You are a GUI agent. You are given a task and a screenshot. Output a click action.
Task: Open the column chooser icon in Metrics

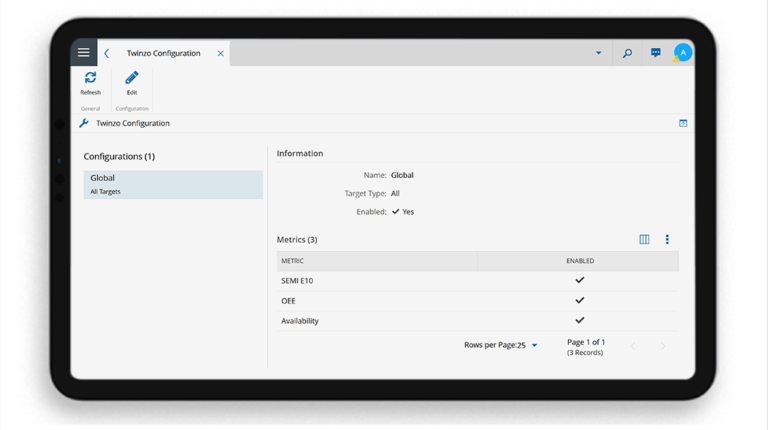click(644, 240)
